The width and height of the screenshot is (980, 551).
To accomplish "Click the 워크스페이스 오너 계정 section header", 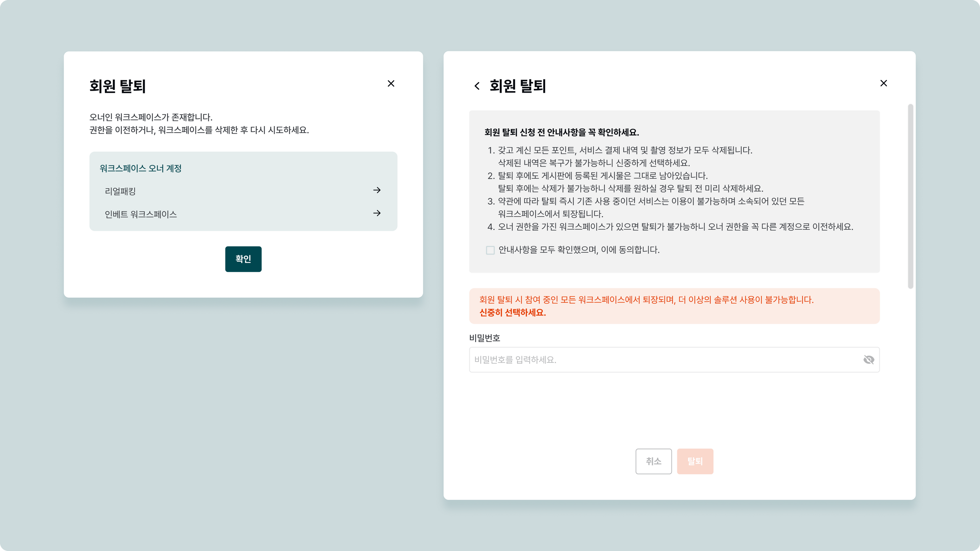I will (x=140, y=168).
